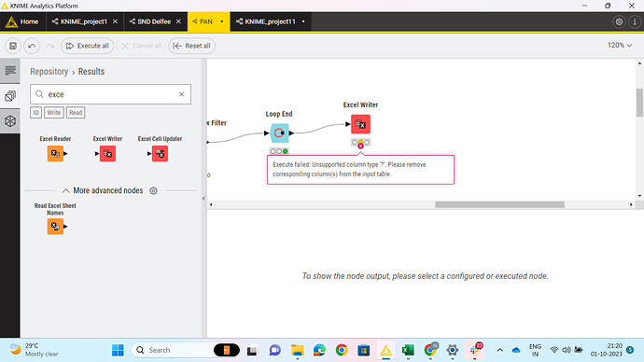The image size is (644, 362).
Task: Click the Loop End output port
Action: pos(291,133)
